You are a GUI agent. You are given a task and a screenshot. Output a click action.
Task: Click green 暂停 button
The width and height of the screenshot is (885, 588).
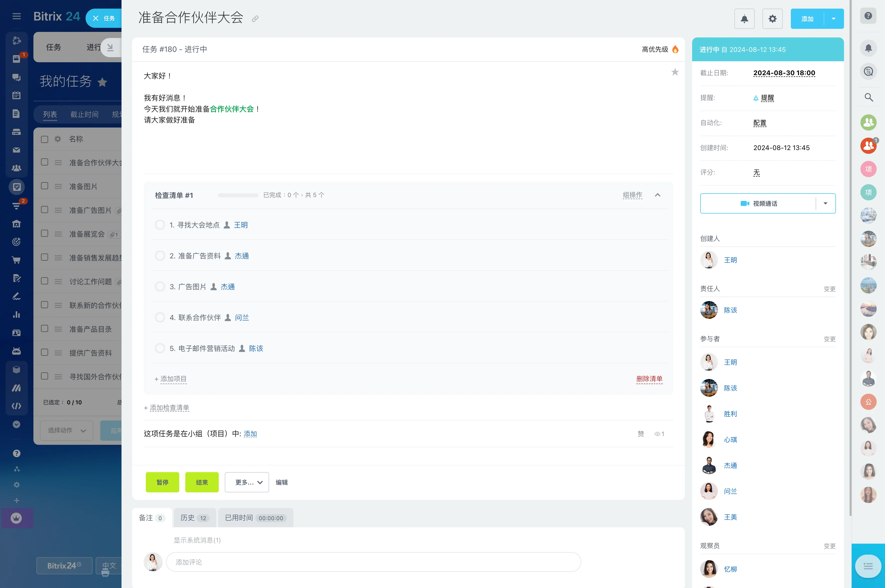[x=163, y=482]
